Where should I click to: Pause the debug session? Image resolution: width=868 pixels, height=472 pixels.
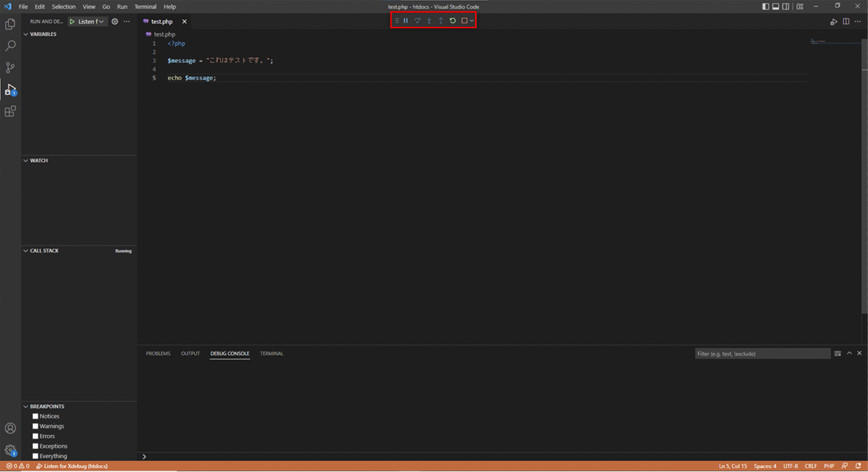point(406,20)
